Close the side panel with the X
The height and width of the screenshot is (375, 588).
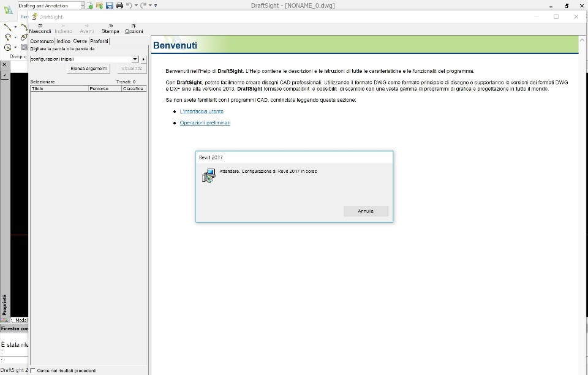click(x=4, y=64)
